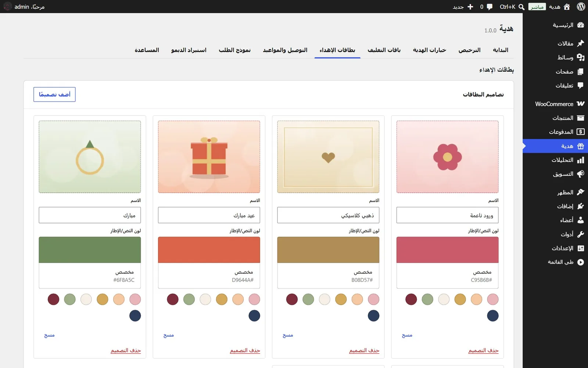The image size is (588, 368).
Task: Switch to the التوصيل والمواعيد tab
Action: [285, 50]
